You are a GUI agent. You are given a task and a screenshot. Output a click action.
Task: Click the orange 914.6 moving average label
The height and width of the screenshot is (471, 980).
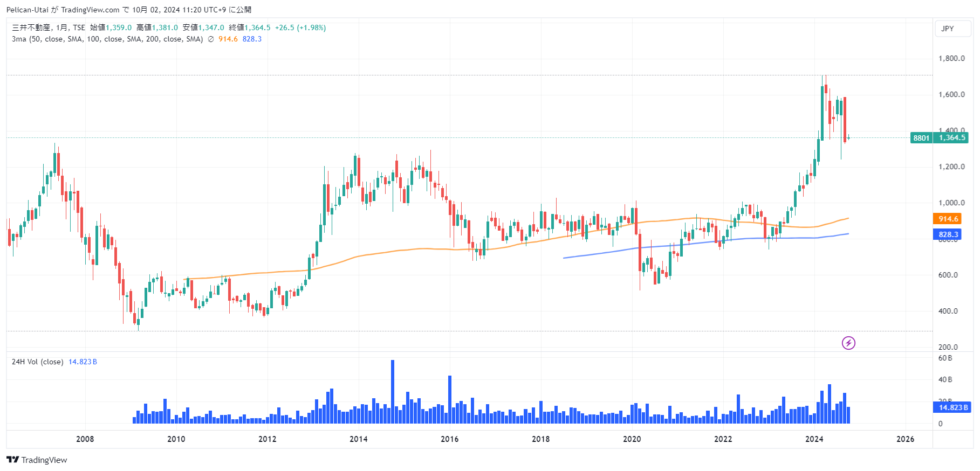(x=948, y=219)
